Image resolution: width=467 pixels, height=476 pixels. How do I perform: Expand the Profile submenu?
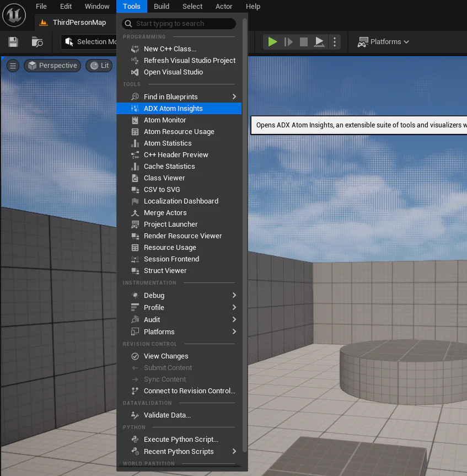tap(179, 308)
